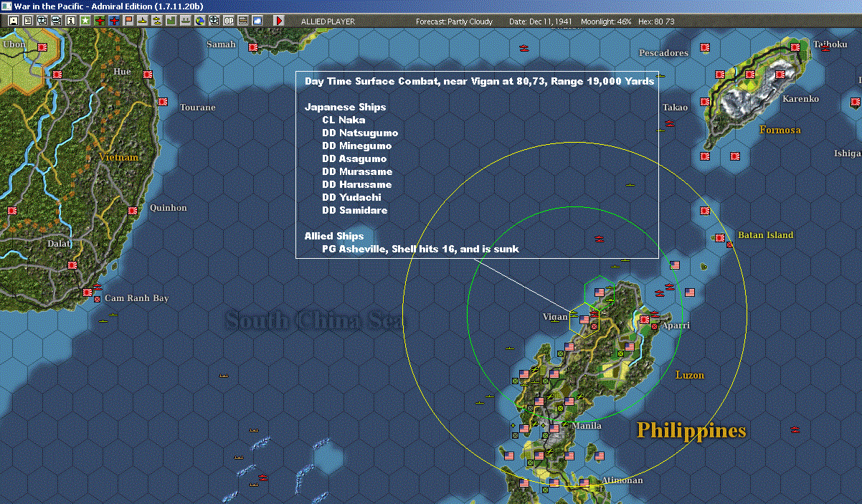Select US flag base at Vigan hex
The height and width of the screenshot is (504, 862).
pos(584,320)
